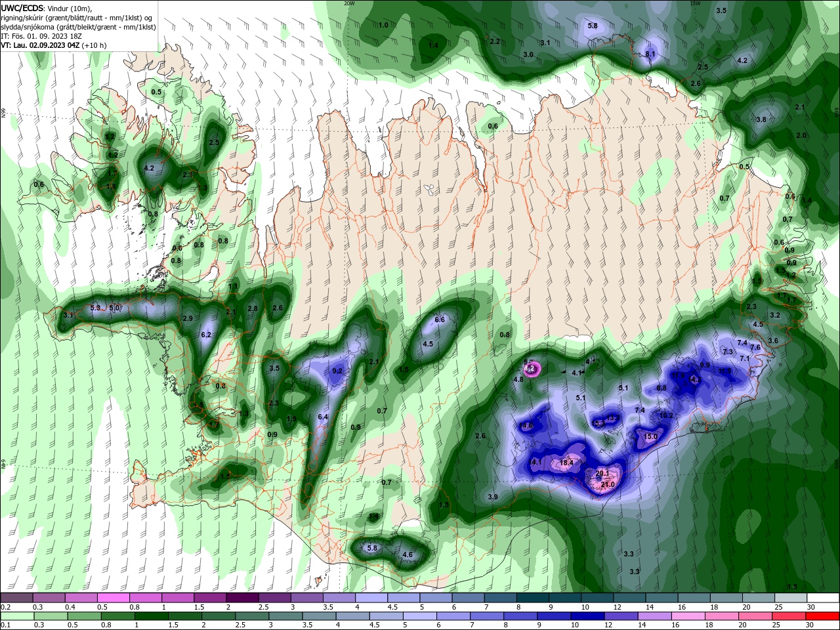Select the VT: Lau. 02.09.2023 04Z line
The image size is (840, 630).
pyautogui.click(x=40, y=45)
